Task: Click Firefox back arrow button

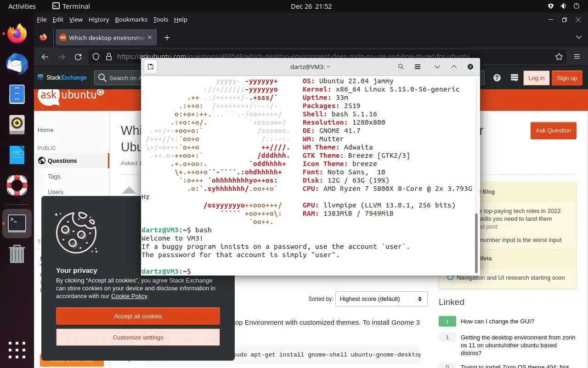Action: point(45,57)
